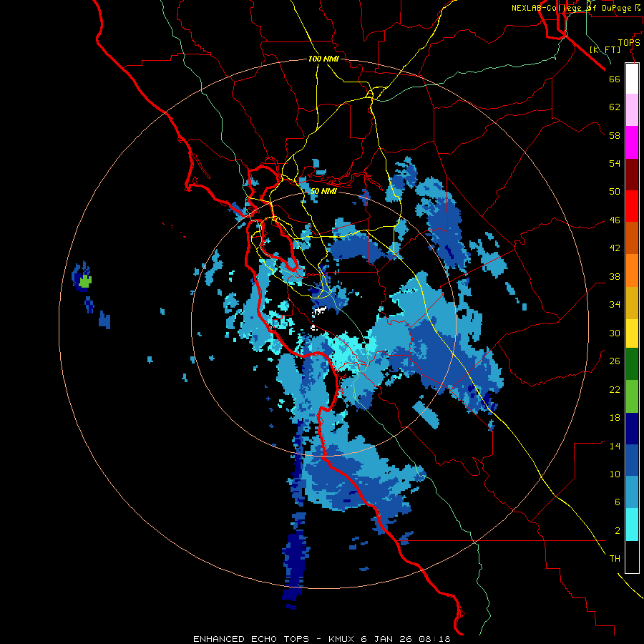Click the 54 scale value

(x=615, y=163)
